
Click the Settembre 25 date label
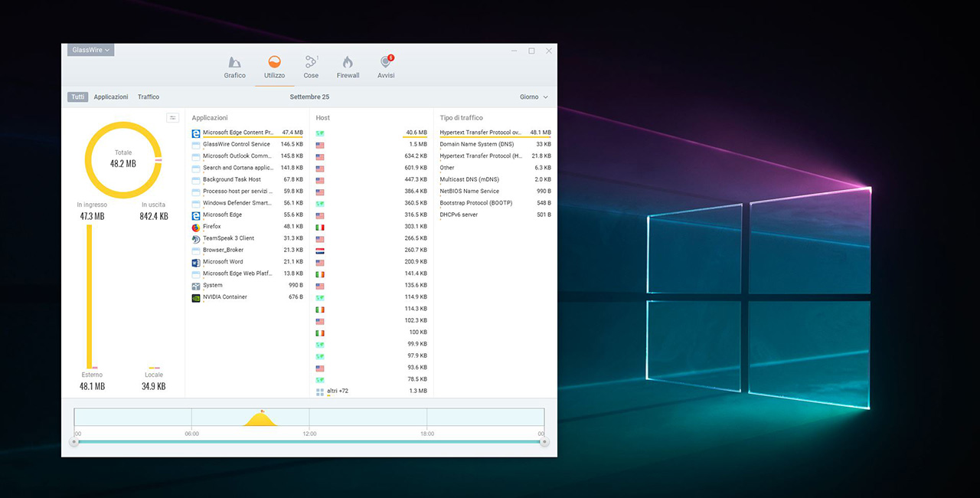click(309, 97)
